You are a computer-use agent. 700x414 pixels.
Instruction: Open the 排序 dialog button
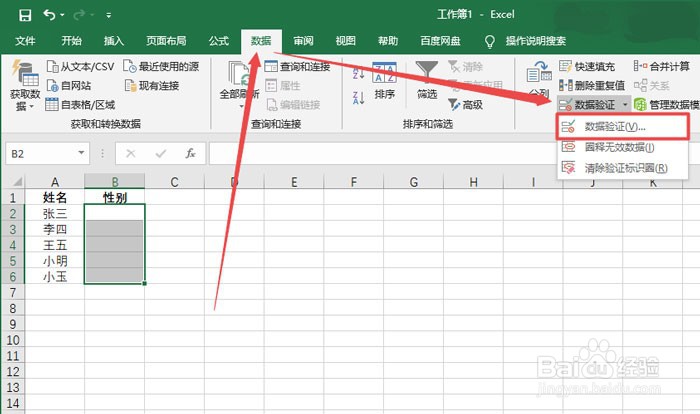384,80
